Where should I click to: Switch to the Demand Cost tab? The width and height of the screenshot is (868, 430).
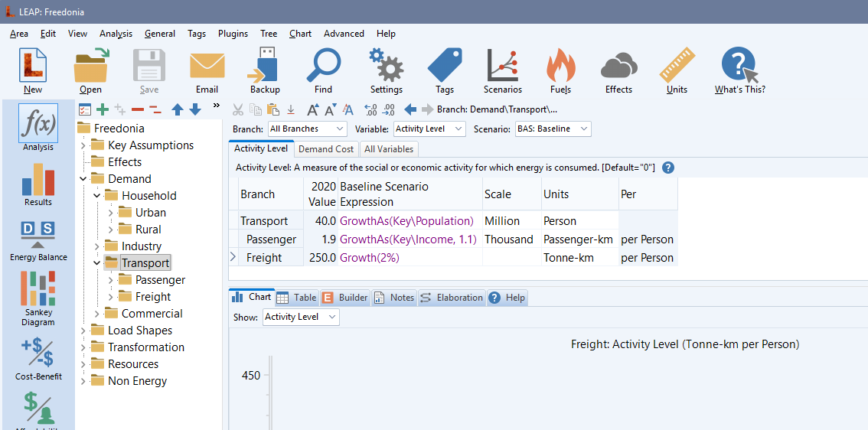tap(326, 149)
